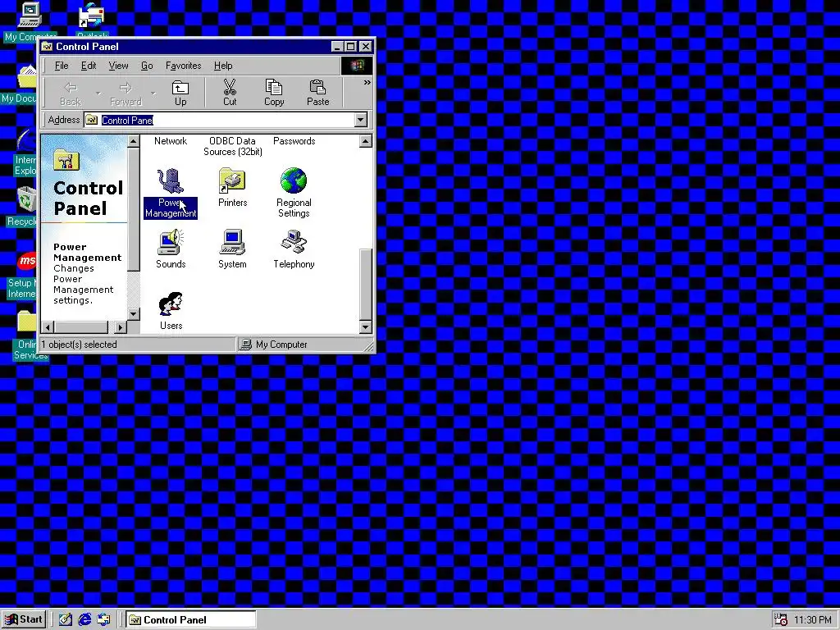The image size is (840, 630).
Task: Open the File menu
Action: 62,66
